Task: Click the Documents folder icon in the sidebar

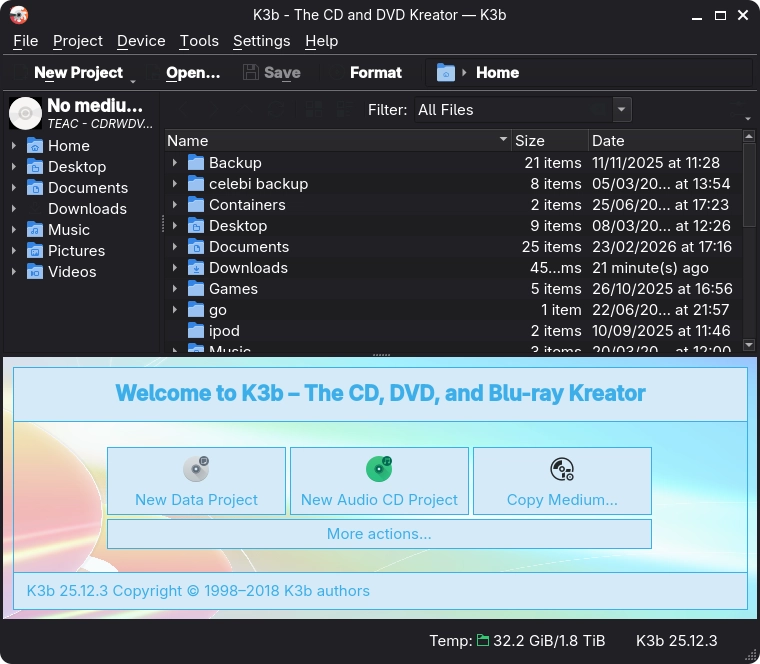Action: (x=35, y=188)
